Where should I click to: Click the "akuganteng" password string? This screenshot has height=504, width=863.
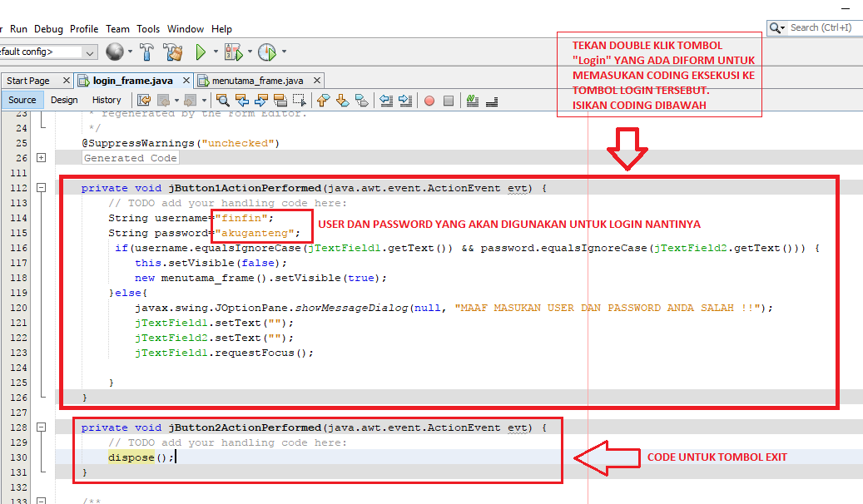pos(255,233)
